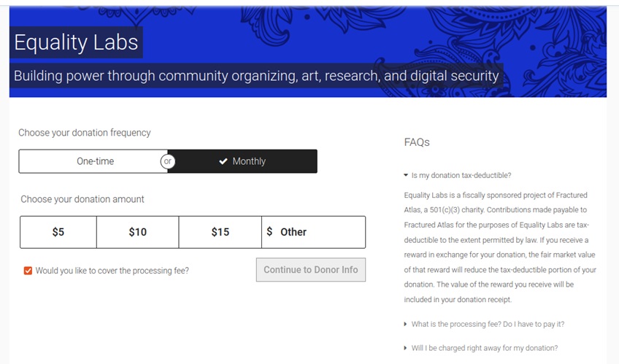This screenshot has height=364, width=619.
Task: Click Continue to Donor Info button
Action: click(x=310, y=270)
